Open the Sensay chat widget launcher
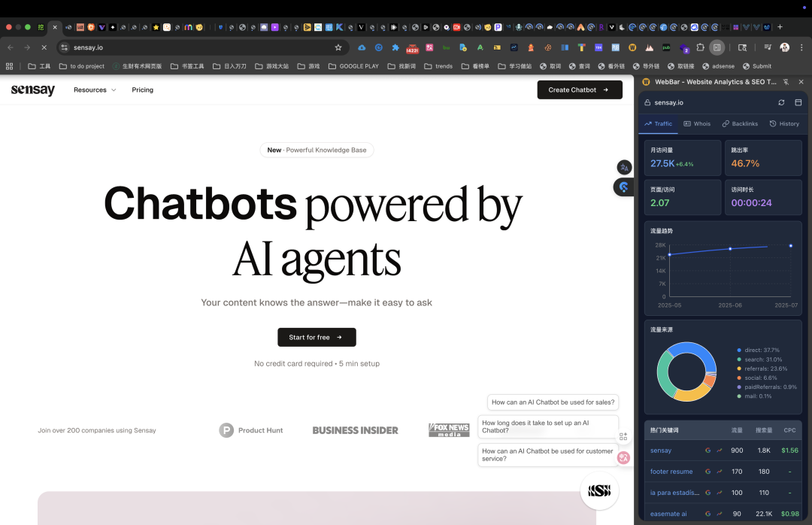The image size is (812, 525). pos(599,490)
